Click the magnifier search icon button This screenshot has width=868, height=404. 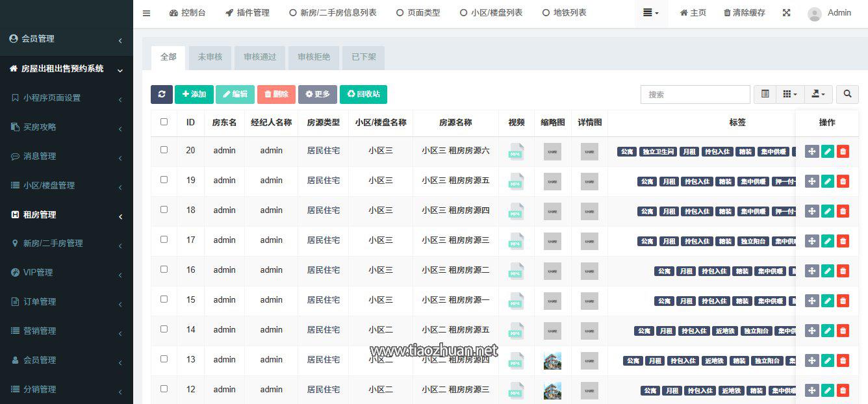(847, 94)
